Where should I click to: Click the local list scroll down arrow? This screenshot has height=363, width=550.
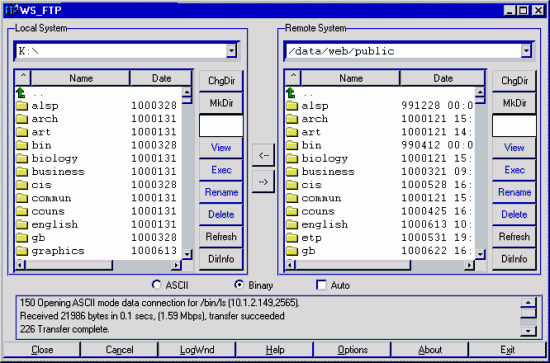(x=187, y=254)
